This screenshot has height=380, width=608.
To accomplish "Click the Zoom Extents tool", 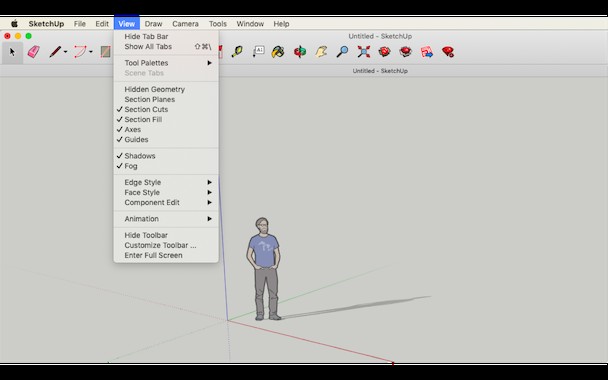I will [x=363, y=52].
